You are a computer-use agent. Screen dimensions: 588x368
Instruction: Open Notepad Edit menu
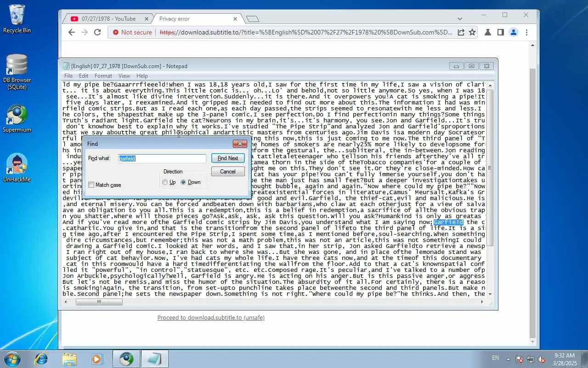84,76
